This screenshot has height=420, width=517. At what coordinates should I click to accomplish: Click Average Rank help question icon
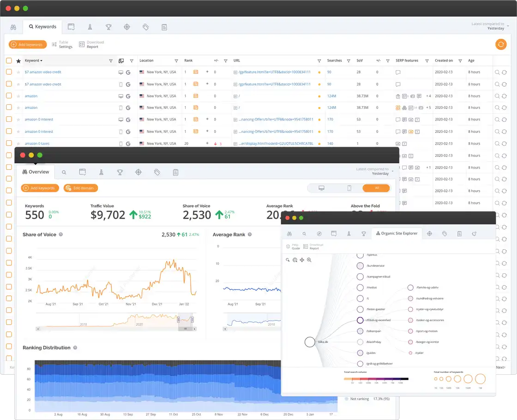pyautogui.click(x=250, y=235)
